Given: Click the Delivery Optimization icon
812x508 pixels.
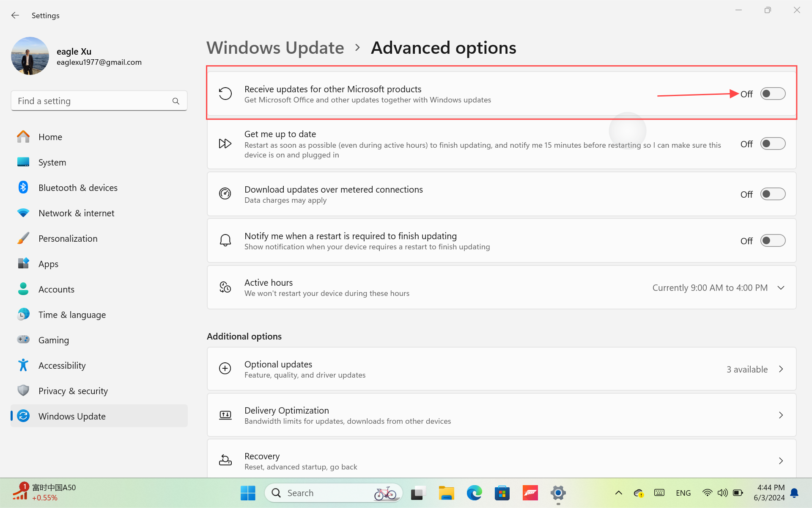Looking at the screenshot, I should (225, 415).
